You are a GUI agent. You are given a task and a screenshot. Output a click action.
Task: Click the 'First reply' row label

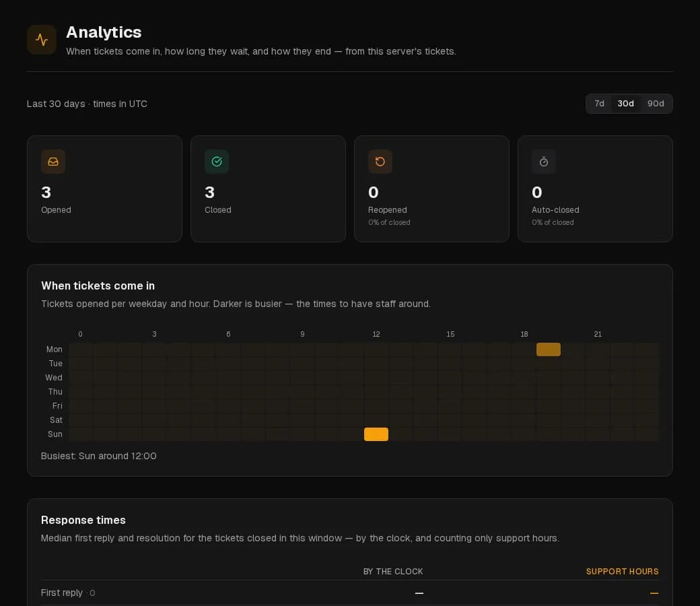pyautogui.click(x=62, y=593)
